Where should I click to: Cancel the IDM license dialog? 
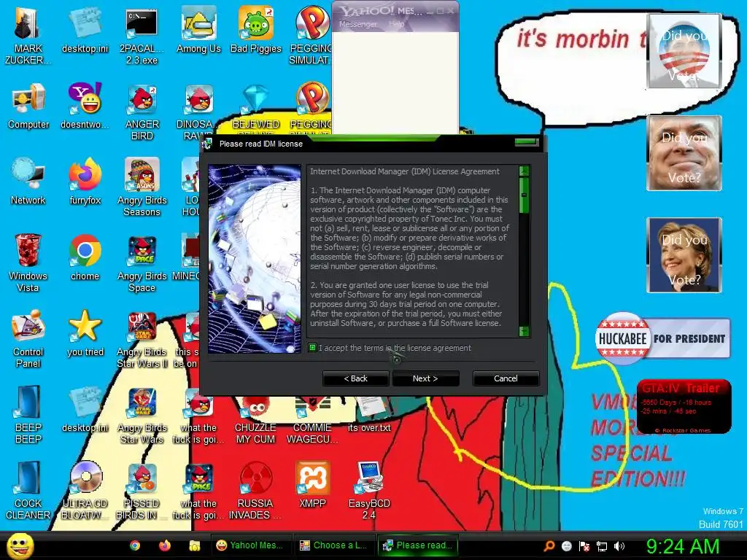506,378
